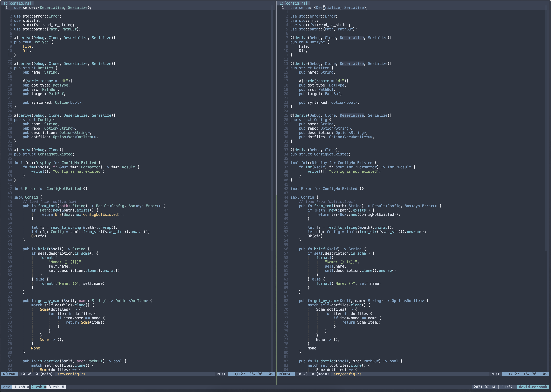The image size is (551, 392).
Task: Click 'pub struct Config {' in the left pane
Action: [35, 120]
